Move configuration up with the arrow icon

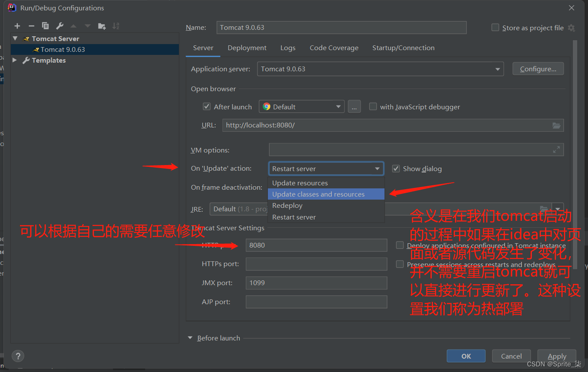73,26
